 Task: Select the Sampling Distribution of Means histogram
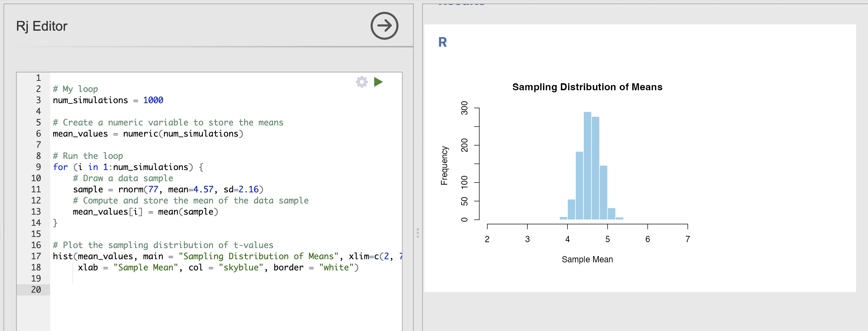tap(587, 174)
